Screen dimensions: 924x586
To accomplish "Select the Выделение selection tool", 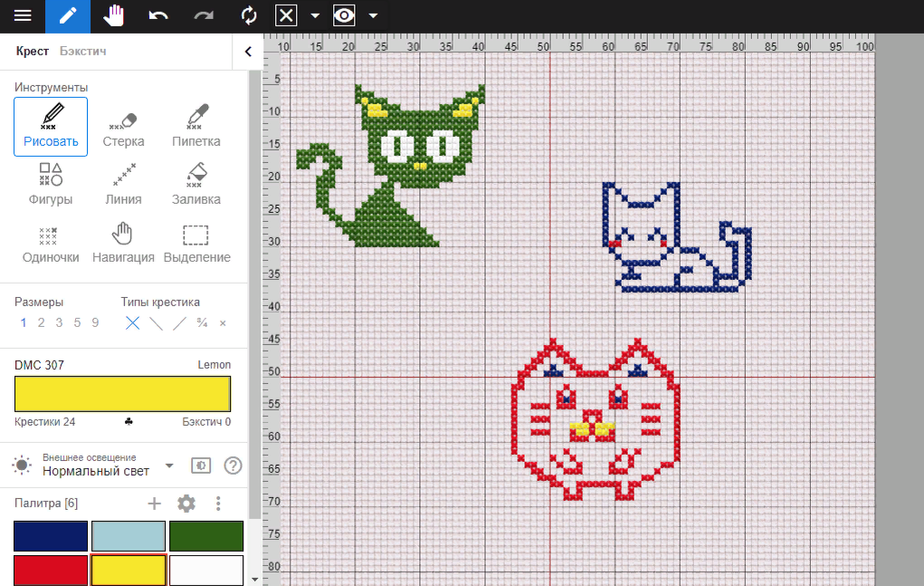I will (x=196, y=244).
